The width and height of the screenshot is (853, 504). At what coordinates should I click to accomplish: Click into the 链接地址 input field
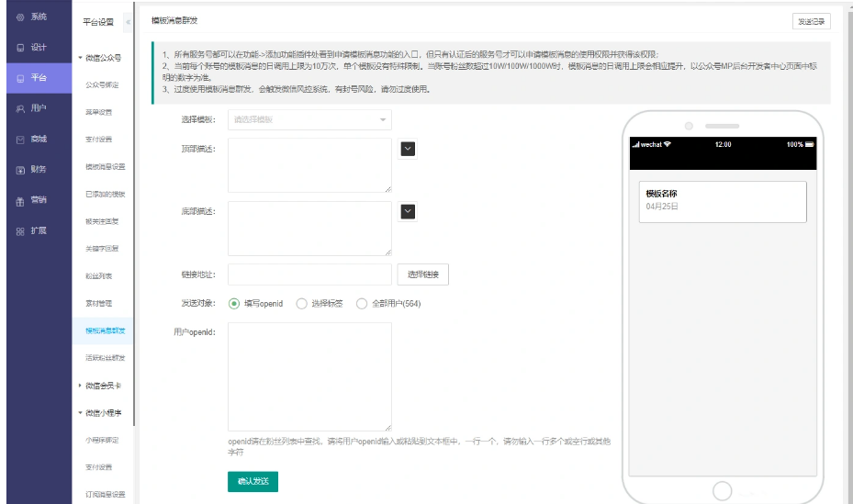point(309,274)
